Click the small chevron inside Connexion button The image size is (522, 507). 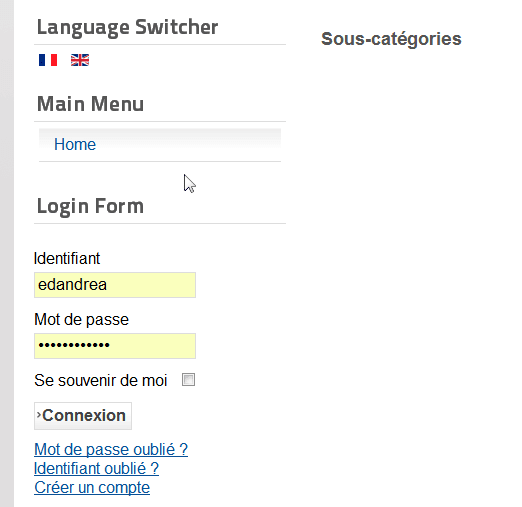pos(39,415)
